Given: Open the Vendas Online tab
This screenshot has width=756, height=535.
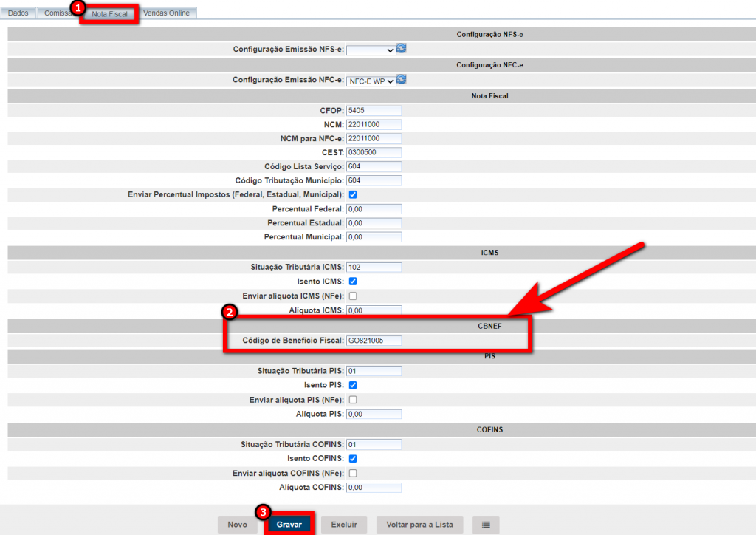Looking at the screenshot, I should click(x=166, y=13).
